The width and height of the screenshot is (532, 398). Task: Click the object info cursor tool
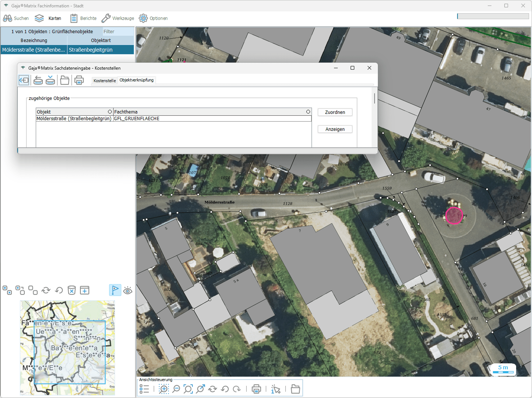click(276, 389)
